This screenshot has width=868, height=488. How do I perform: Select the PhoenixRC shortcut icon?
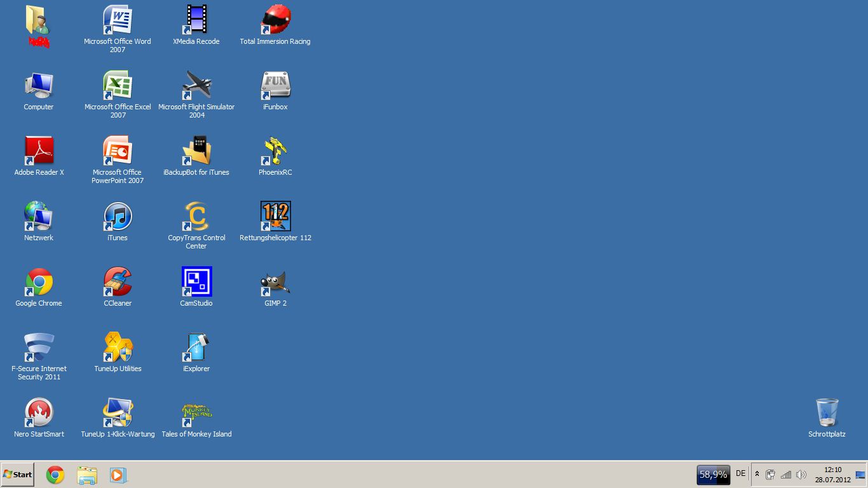pos(275,151)
